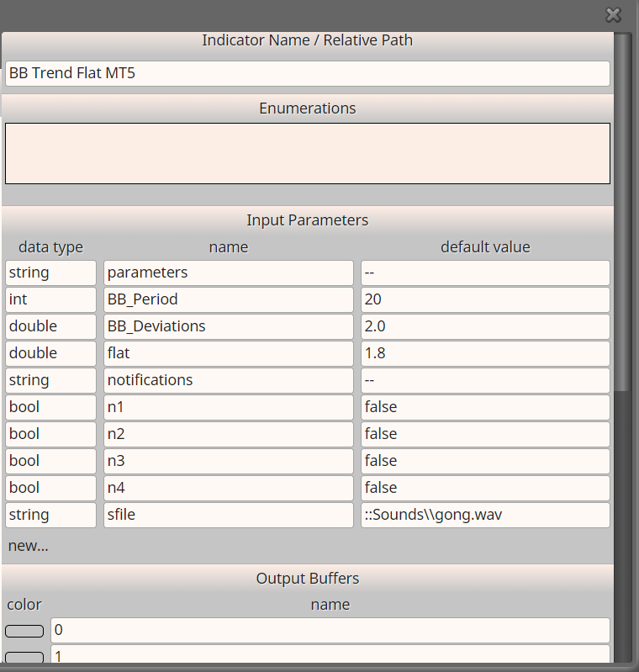The width and height of the screenshot is (639, 672).
Task: Edit the output buffer name field '0'
Action: (x=330, y=631)
